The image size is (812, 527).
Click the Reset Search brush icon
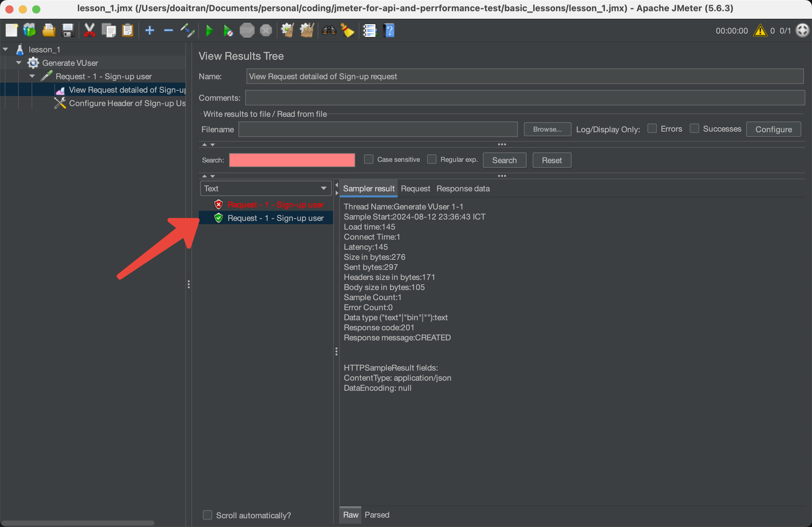click(x=348, y=31)
